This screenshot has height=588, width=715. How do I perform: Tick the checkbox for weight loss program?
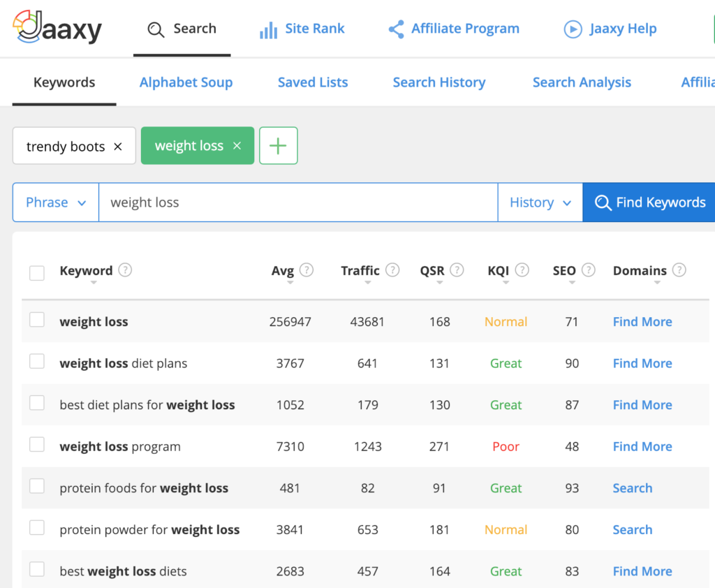click(37, 445)
